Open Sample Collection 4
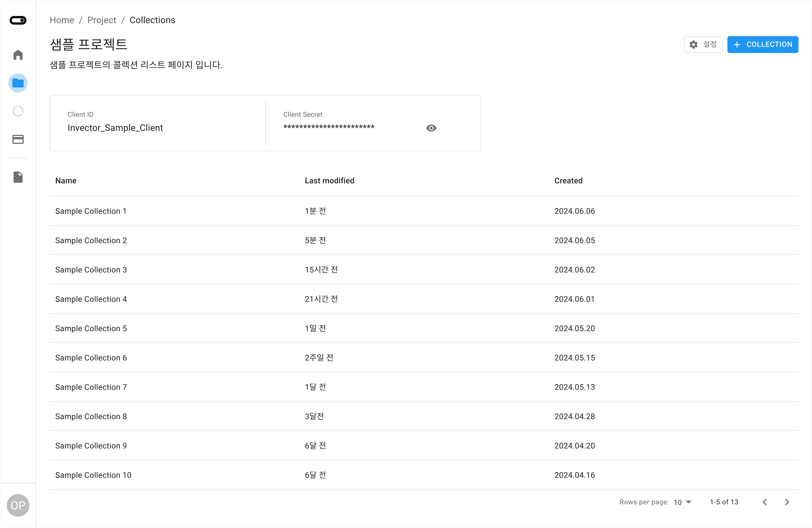 coord(91,299)
